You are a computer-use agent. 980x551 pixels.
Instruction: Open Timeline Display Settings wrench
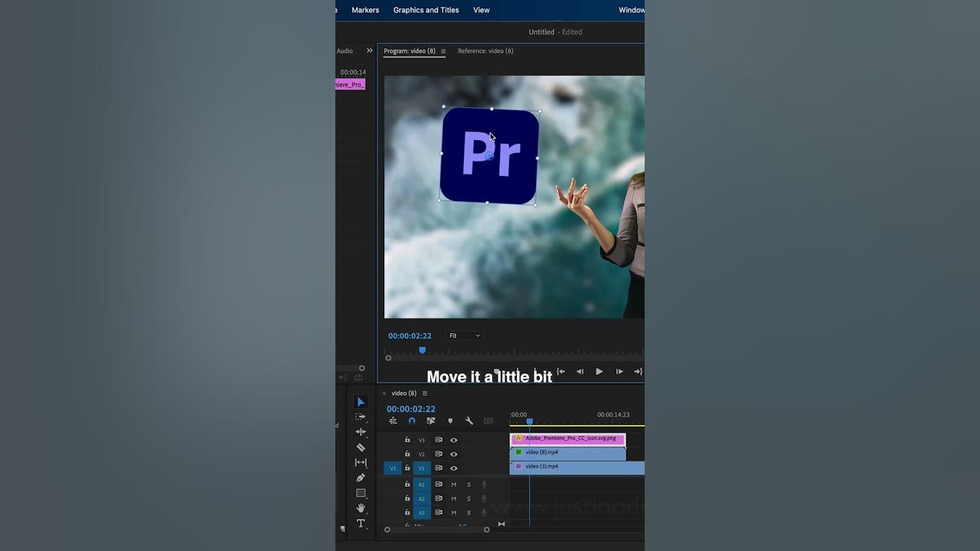[469, 421]
